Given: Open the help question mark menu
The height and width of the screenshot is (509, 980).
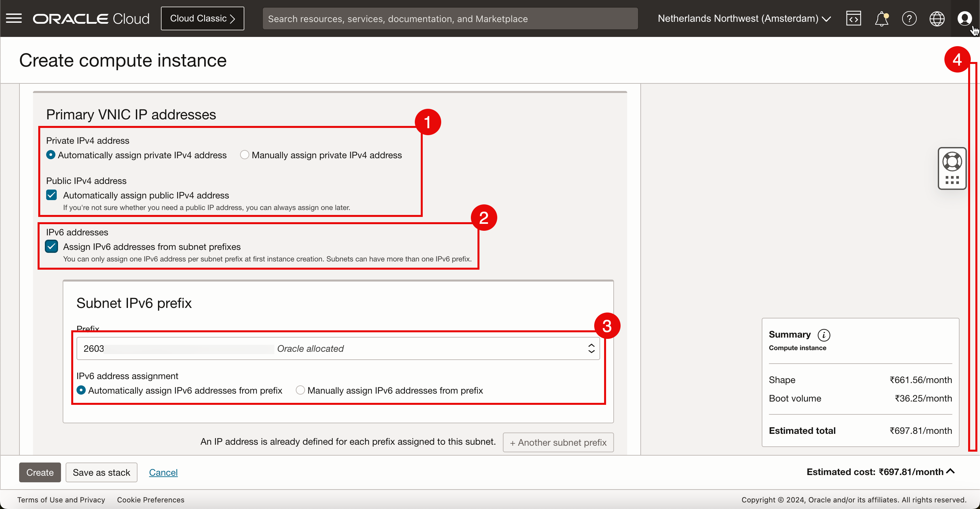Looking at the screenshot, I should tap(909, 18).
